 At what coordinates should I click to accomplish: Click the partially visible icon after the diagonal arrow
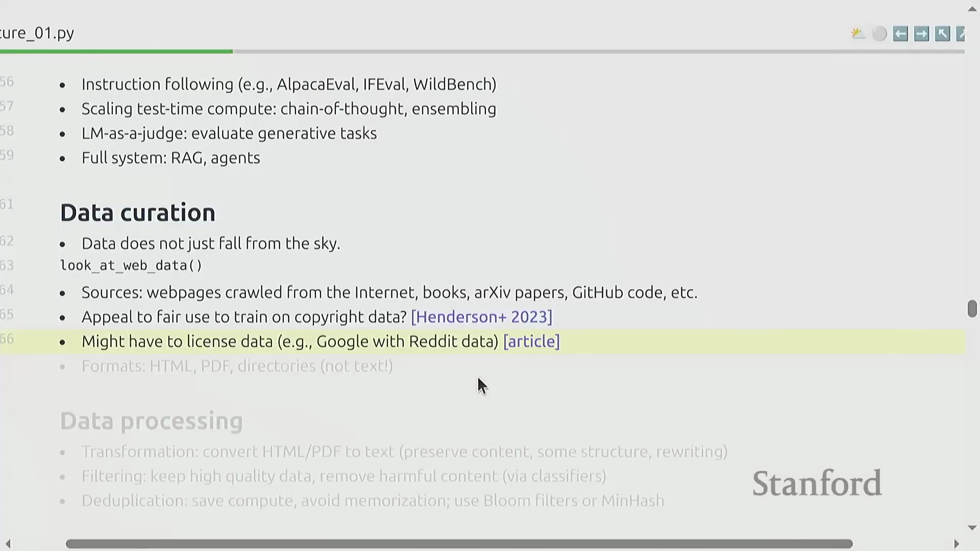point(961,34)
